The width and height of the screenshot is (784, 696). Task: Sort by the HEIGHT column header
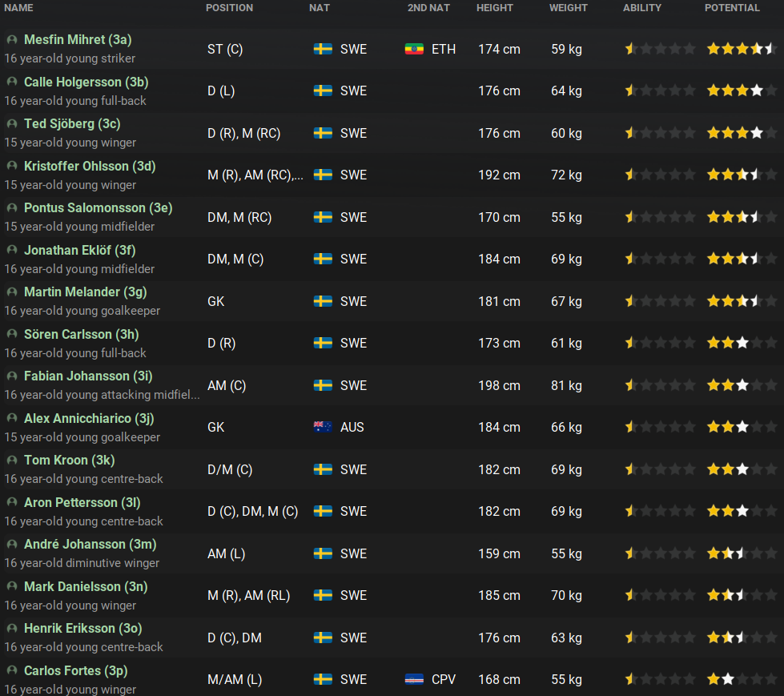pos(494,8)
